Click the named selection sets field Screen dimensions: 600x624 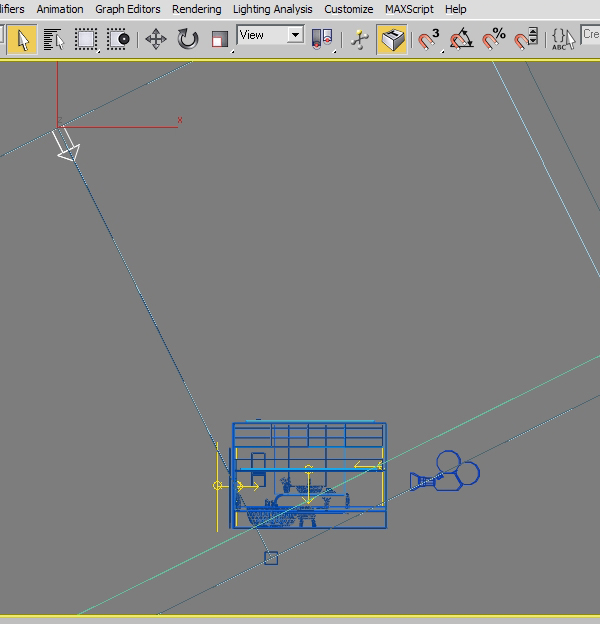click(x=590, y=35)
